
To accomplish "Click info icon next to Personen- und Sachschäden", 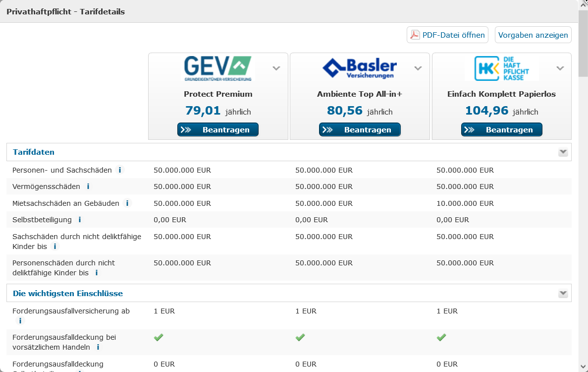I will click(x=119, y=170).
